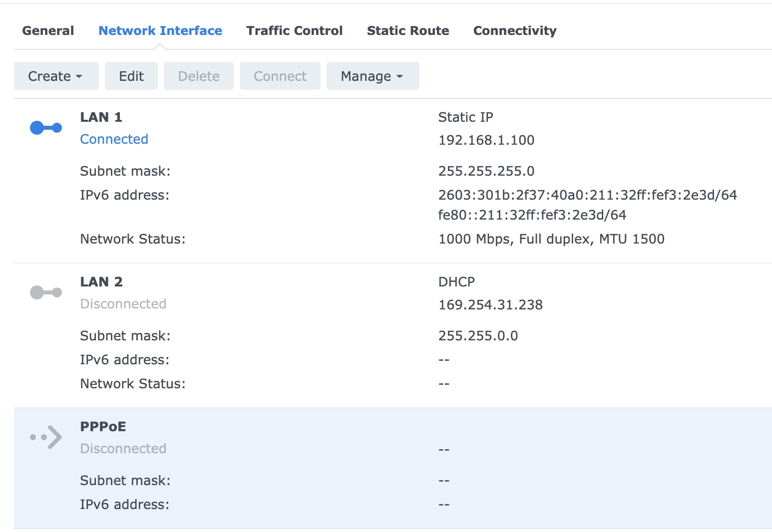The image size is (772, 532).
Task: Click the LAN 2 disconnected interface icon
Action: click(46, 292)
